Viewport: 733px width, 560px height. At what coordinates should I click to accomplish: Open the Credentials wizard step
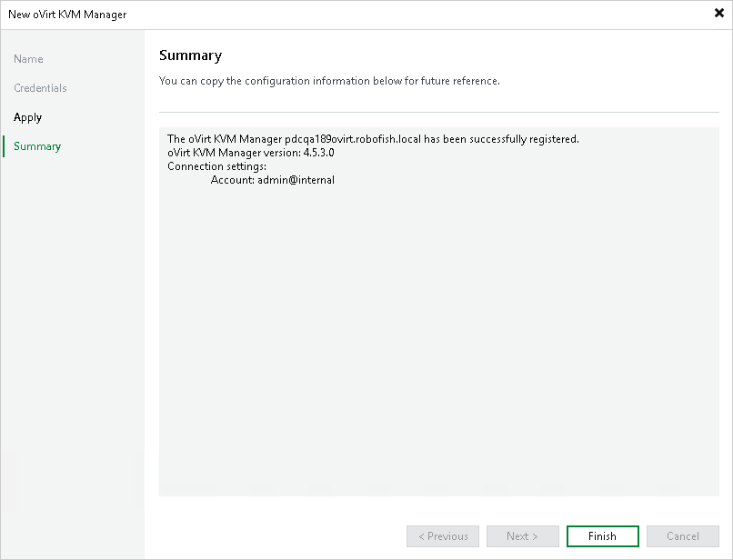pyautogui.click(x=40, y=88)
